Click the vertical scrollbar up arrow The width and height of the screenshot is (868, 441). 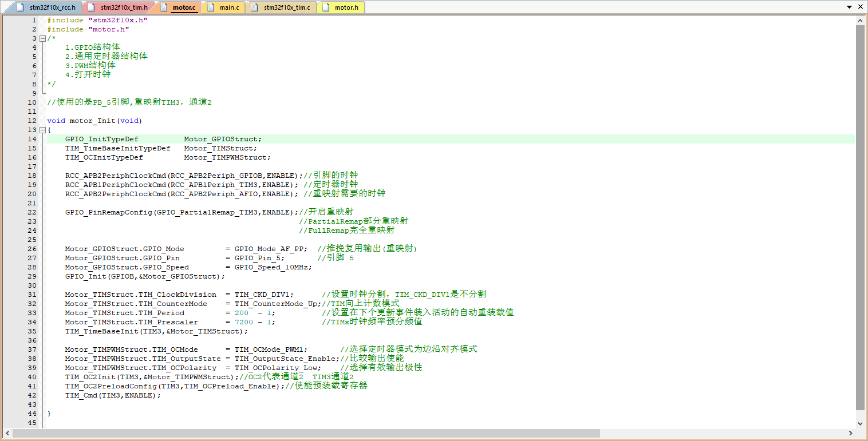pyautogui.click(x=860, y=21)
